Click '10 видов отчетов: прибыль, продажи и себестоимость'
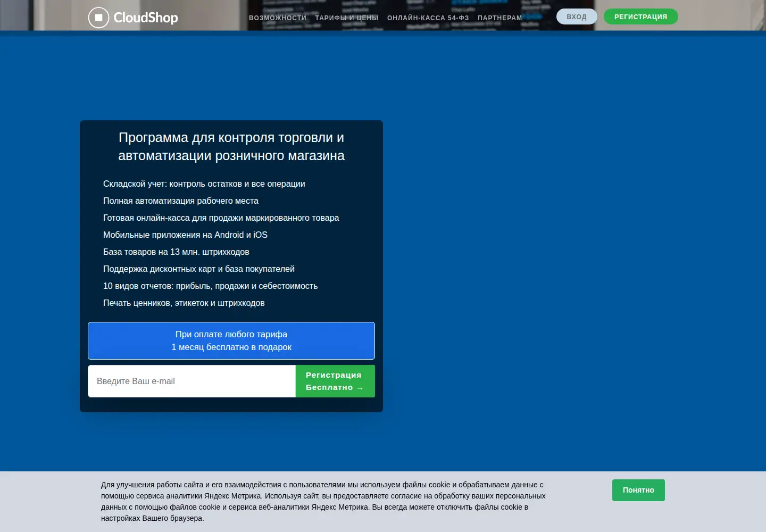766x532 pixels. pos(210,286)
